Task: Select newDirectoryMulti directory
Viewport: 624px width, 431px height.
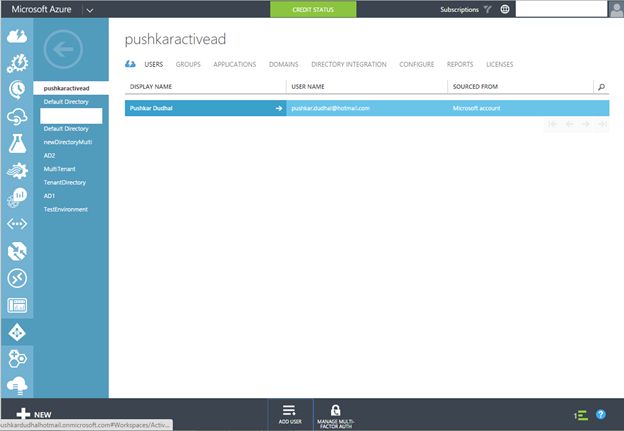Action: coord(68,142)
